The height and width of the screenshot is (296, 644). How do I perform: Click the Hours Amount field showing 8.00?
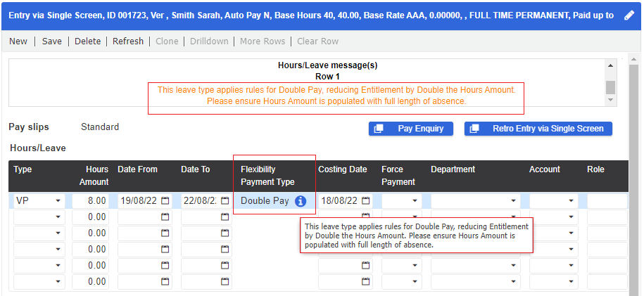pos(90,201)
